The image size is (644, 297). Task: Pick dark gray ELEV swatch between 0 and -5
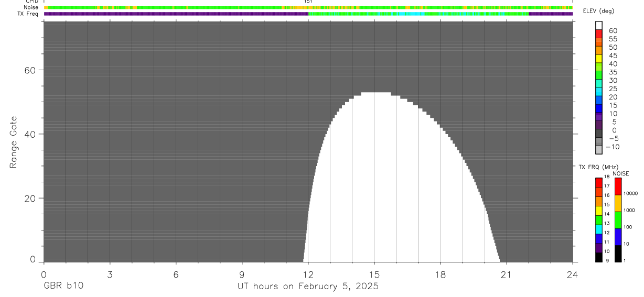tap(599, 134)
